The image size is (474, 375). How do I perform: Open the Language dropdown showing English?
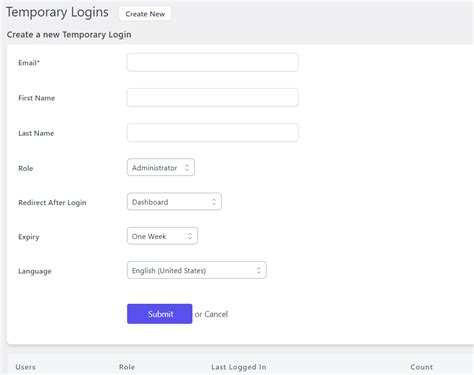pos(197,270)
